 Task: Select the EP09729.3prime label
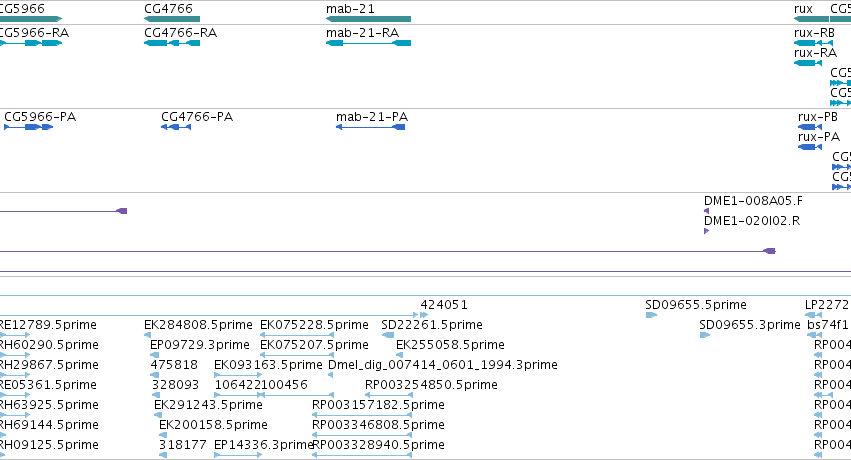200,345
